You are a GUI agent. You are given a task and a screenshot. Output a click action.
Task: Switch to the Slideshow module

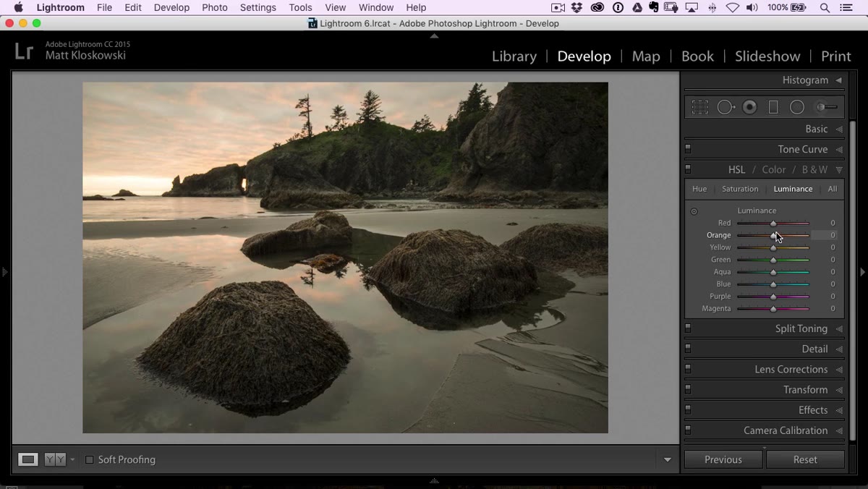coord(767,56)
